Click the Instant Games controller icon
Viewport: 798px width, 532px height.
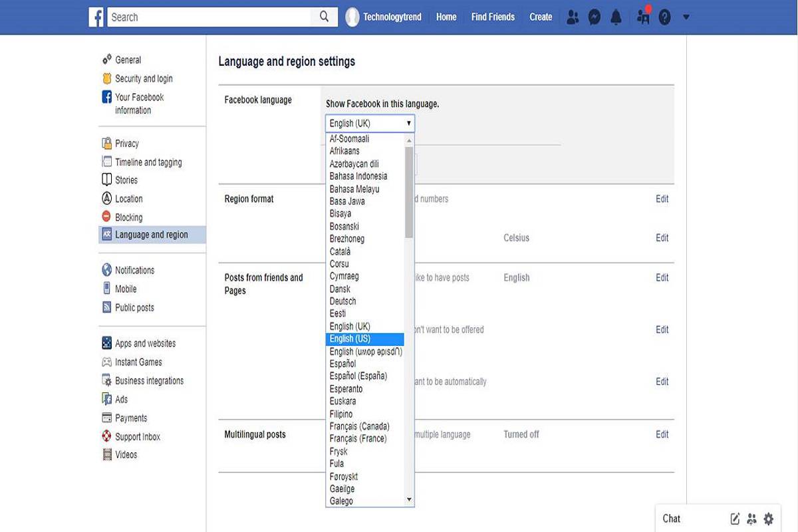point(106,362)
